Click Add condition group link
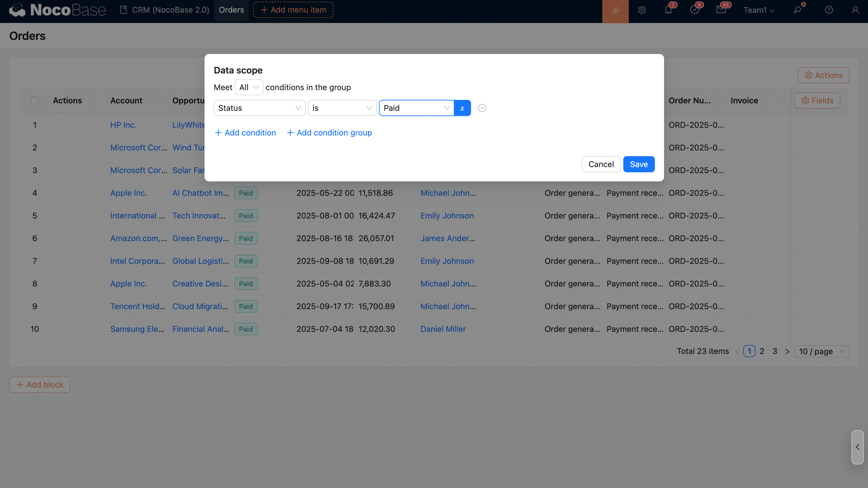868x488 pixels. [329, 133]
